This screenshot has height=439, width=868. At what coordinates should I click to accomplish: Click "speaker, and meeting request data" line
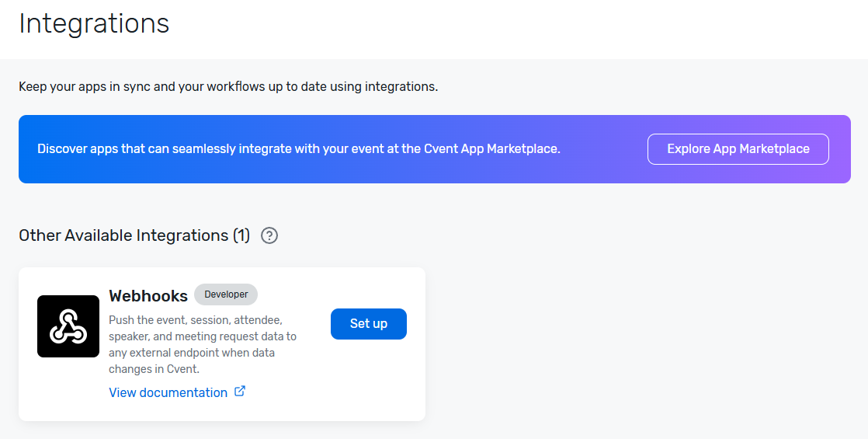pos(202,336)
